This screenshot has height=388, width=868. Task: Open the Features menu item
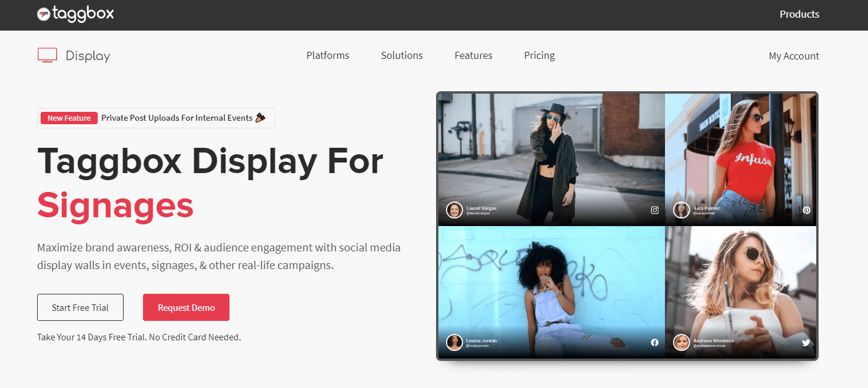coord(473,55)
